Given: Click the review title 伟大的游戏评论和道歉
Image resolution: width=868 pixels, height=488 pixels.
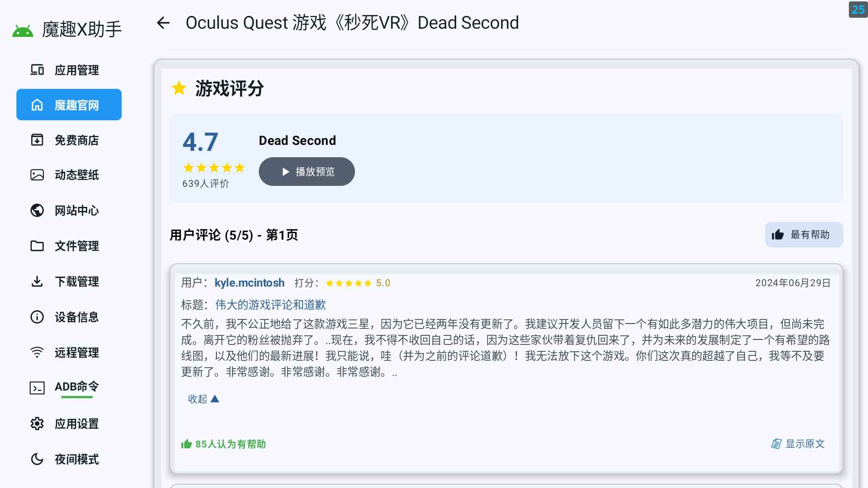Looking at the screenshot, I should [x=270, y=305].
